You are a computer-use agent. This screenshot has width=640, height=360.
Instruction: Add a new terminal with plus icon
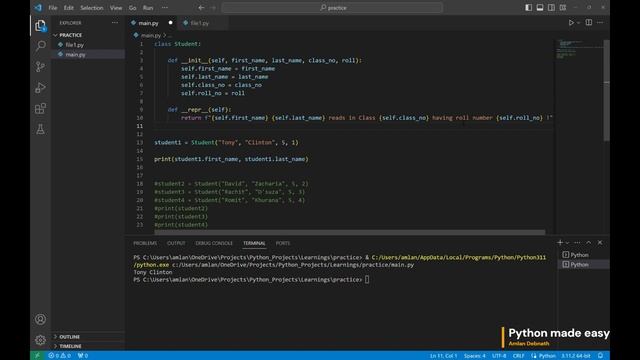560,242
